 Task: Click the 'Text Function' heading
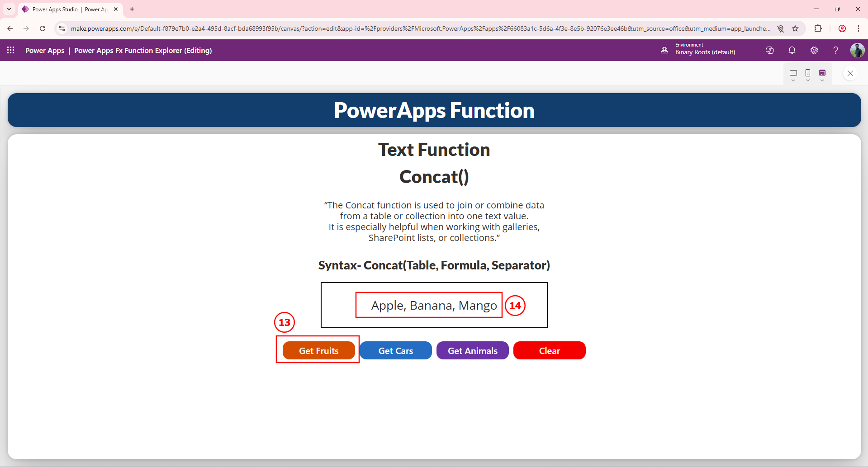434,150
